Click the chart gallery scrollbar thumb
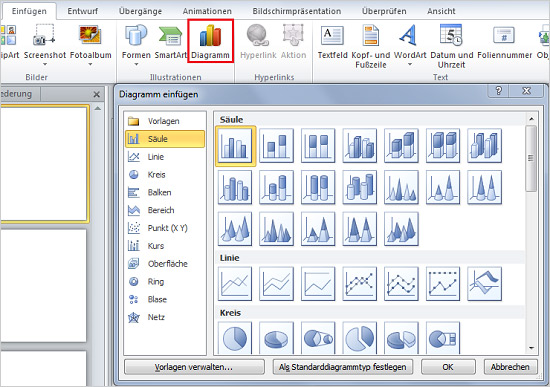Image resolution: width=550 pixels, height=387 pixels. (x=531, y=159)
